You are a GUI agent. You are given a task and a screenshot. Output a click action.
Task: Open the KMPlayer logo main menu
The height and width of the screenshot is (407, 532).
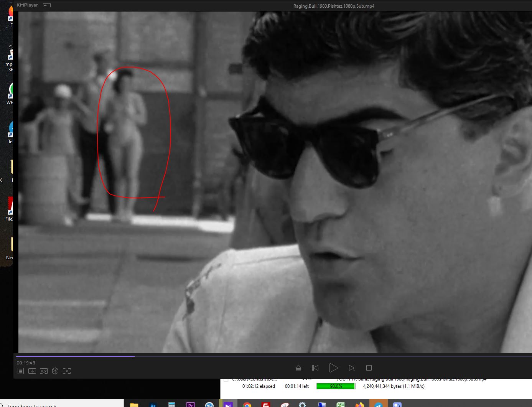pos(27,5)
